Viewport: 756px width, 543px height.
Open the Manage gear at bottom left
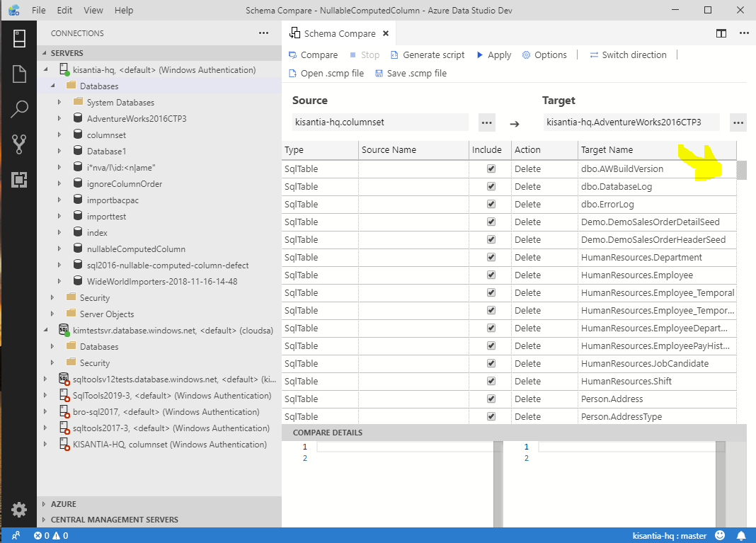click(19, 509)
